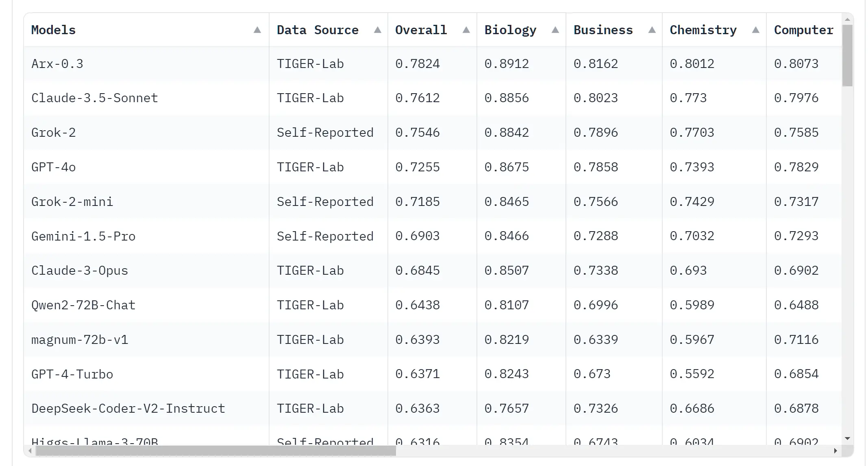The width and height of the screenshot is (868, 466).
Task: Sort by the Models column arrow
Action: [257, 30]
